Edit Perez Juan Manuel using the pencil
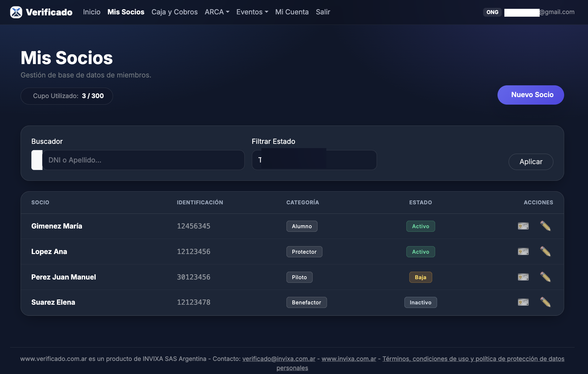Image resolution: width=588 pixels, height=374 pixels. click(545, 277)
